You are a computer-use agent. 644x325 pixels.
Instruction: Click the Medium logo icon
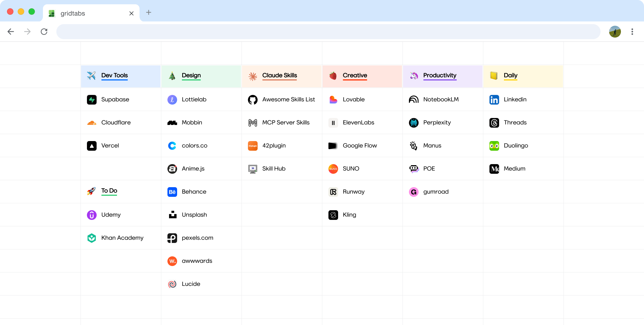(494, 169)
